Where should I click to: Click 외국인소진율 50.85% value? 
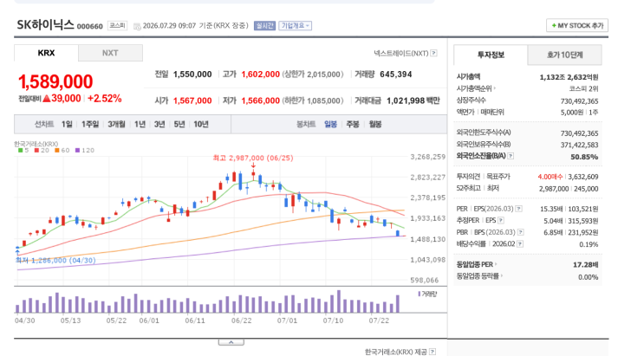tap(584, 157)
